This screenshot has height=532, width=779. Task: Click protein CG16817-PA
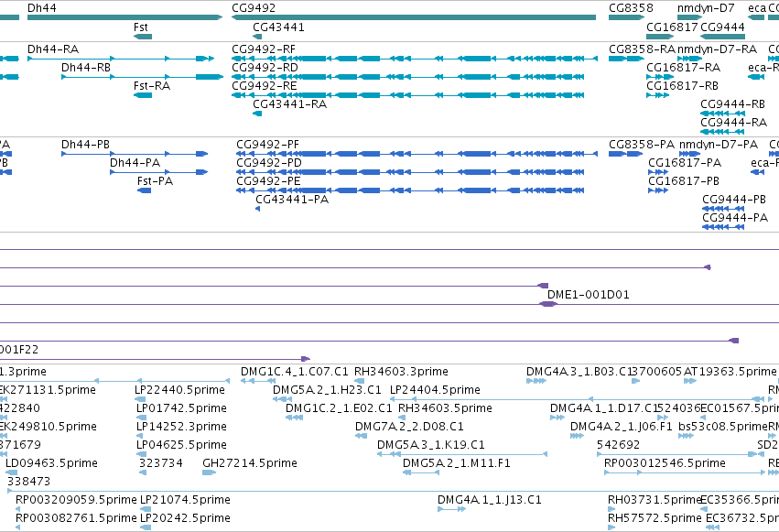[x=658, y=172]
